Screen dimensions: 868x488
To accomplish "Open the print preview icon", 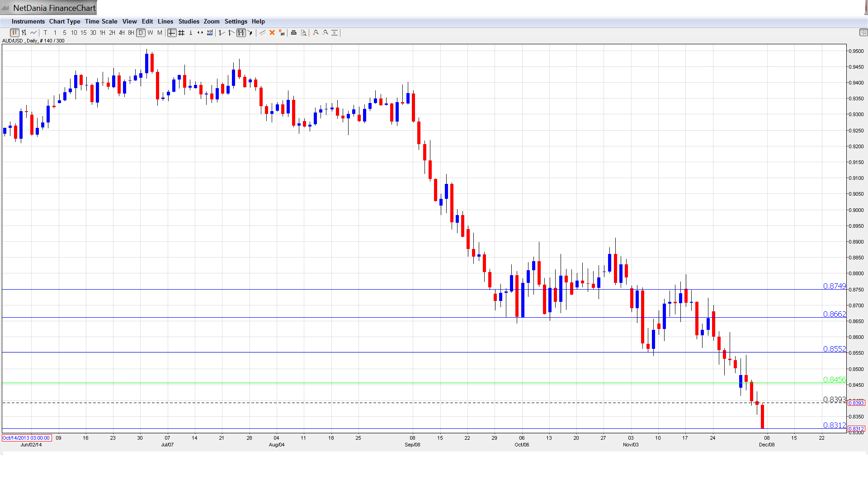I will [304, 33].
